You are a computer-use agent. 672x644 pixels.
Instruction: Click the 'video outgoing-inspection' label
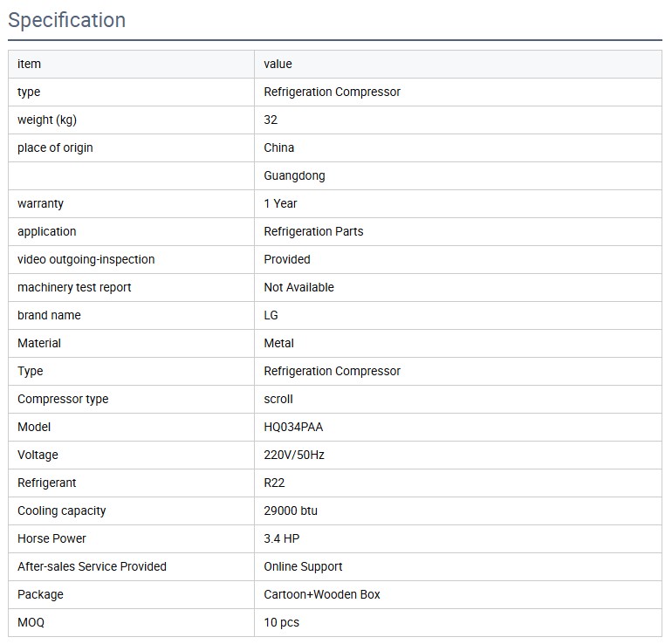coord(86,259)
